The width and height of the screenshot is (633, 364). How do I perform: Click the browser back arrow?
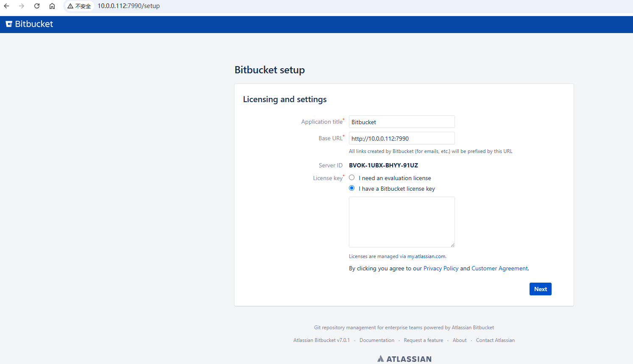(x=6, y=6)
